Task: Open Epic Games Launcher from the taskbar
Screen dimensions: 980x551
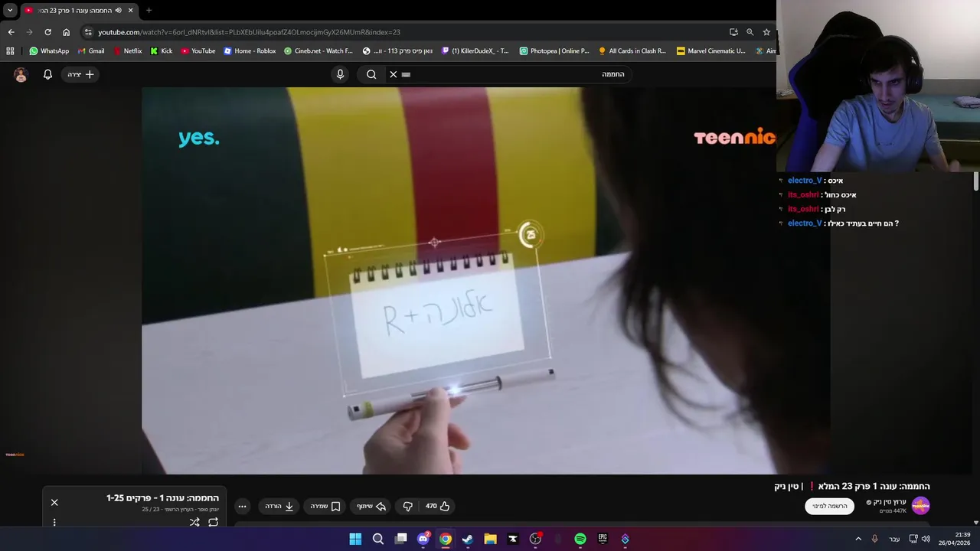Action: pos(603,539)
